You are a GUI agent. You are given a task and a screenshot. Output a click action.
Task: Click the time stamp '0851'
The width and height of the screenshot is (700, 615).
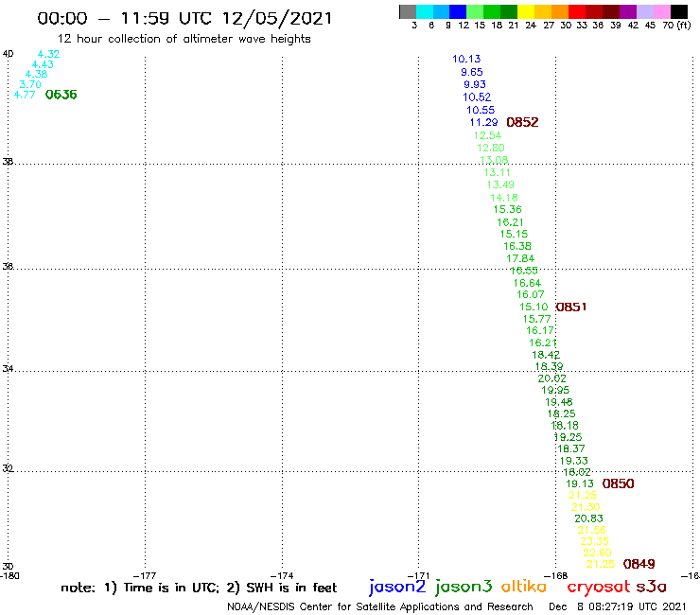tap(571, 307)
